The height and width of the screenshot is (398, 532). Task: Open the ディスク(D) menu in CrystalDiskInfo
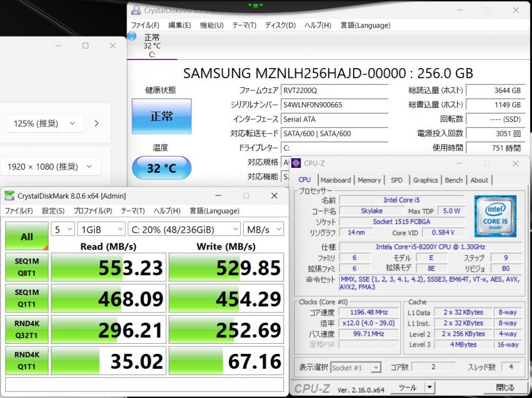280,25
